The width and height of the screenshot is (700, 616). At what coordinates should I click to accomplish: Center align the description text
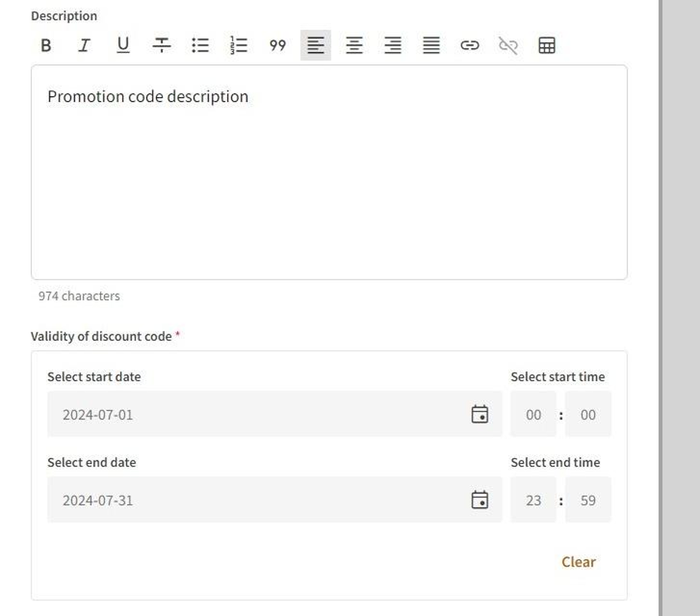[354, 45]
